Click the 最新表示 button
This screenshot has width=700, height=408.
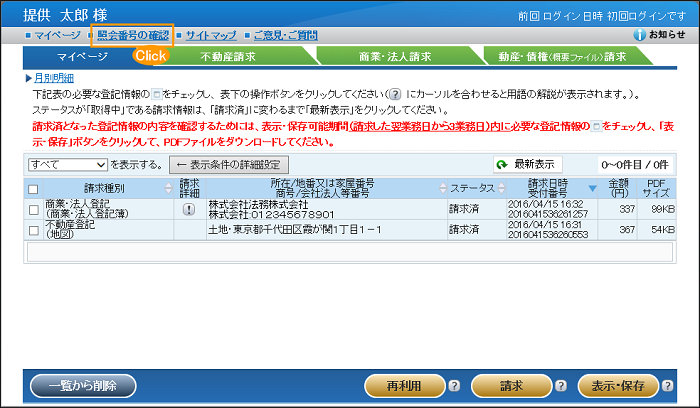click(528, 165)
